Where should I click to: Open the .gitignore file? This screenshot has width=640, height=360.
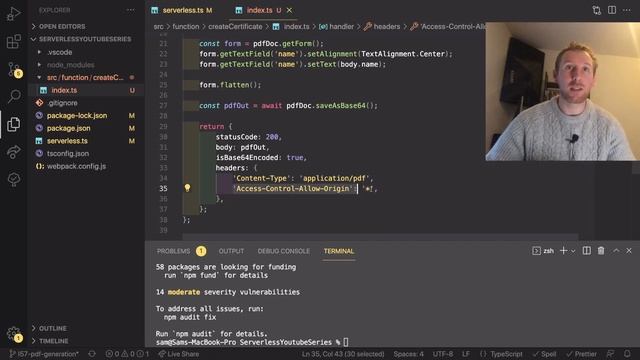click(x=62, y=103)
